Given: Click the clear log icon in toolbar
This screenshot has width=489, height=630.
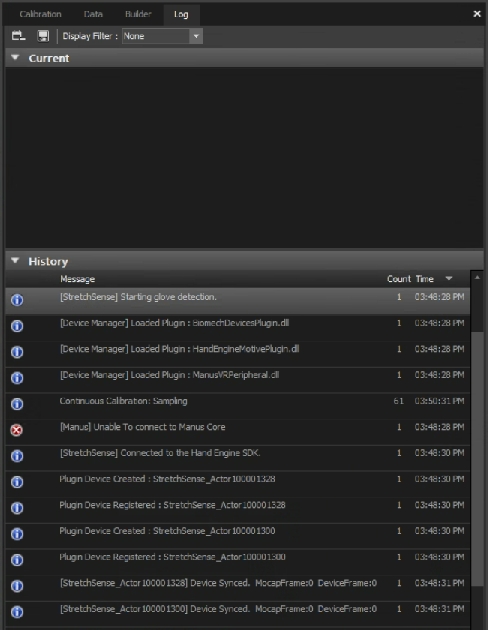Looking at the screenshot, I should click(x=18, y=36).
